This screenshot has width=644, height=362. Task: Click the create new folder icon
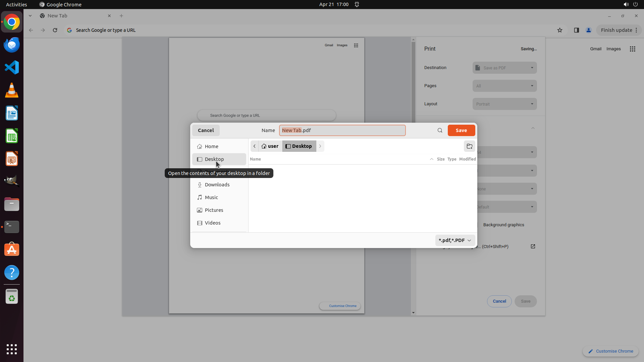click(469, 146)
